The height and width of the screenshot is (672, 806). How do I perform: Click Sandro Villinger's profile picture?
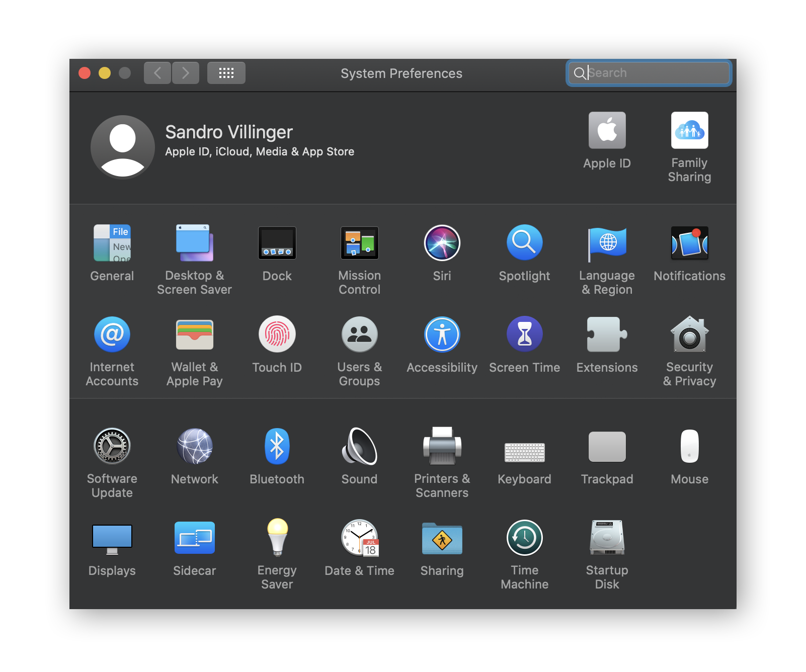[123, 147]
